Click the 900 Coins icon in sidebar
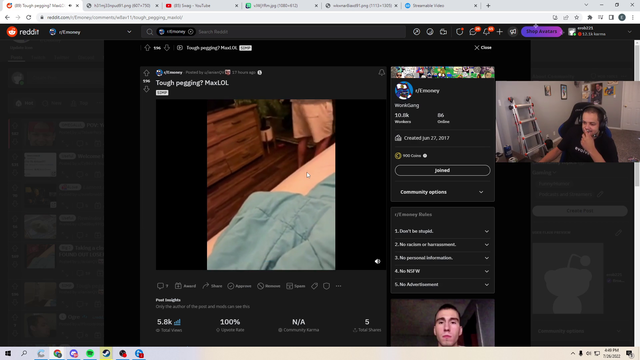 coord(398,156)
